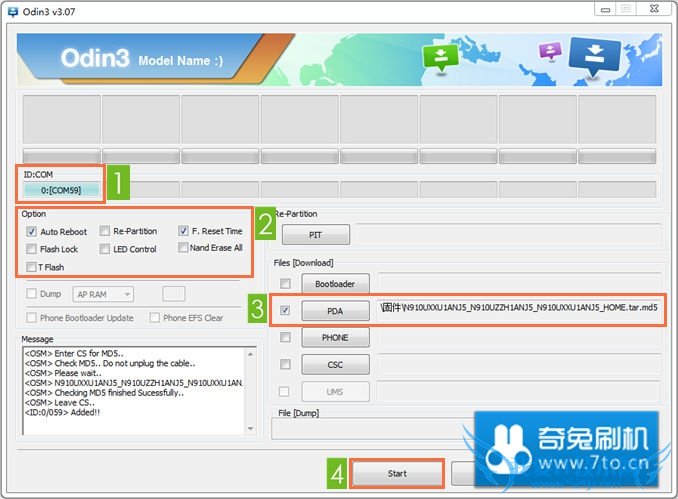The image size is (678, 499).
Task: Click the Odin3 app icon in title bar
Action: point(13,12)
